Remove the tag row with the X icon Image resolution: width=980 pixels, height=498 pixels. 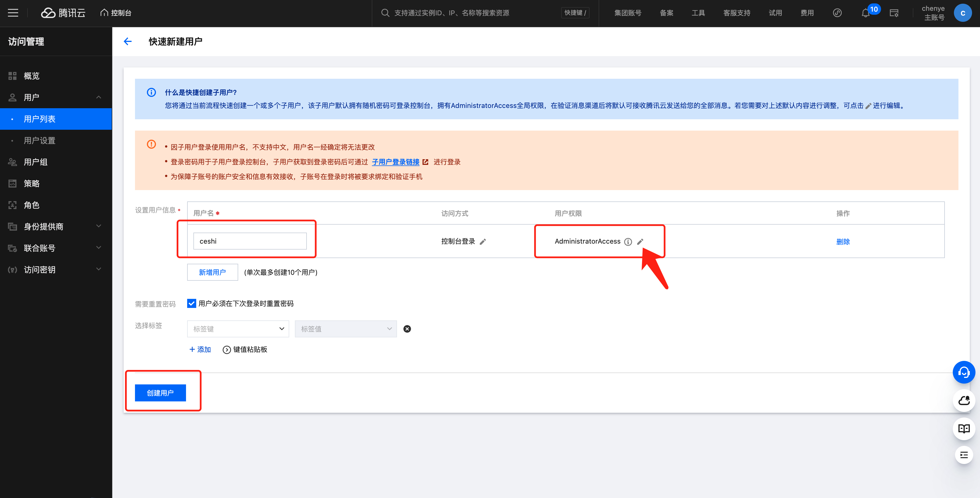pos(407,329)
